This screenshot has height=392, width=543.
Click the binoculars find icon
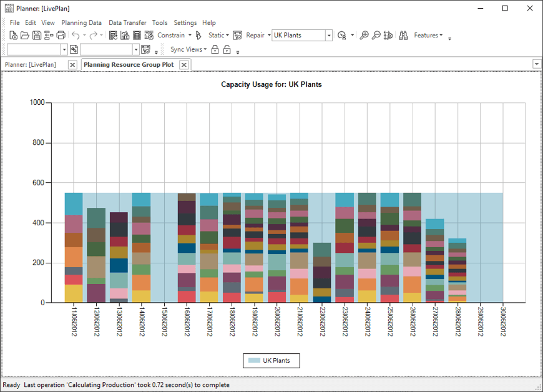click(404, 36)
